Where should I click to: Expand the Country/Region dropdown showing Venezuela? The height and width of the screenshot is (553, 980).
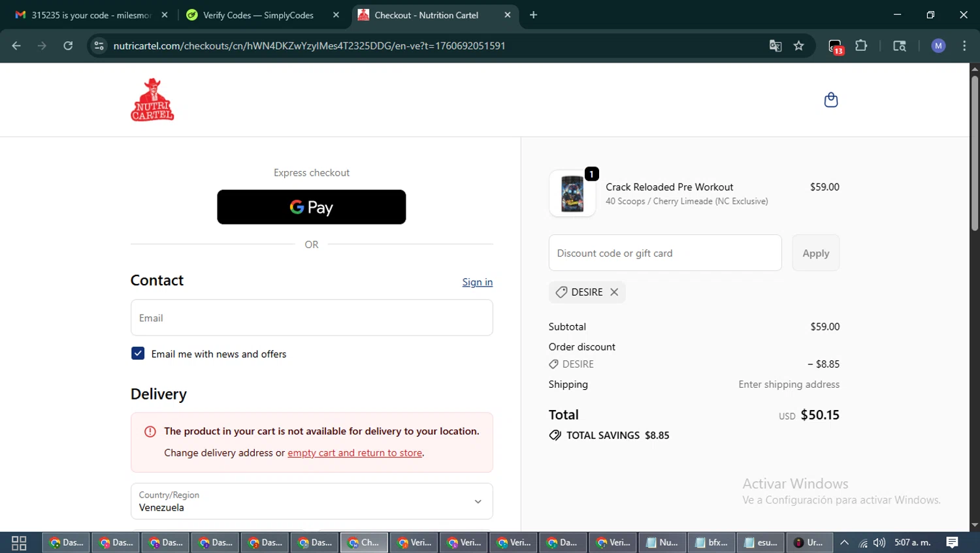coord(312,501)
